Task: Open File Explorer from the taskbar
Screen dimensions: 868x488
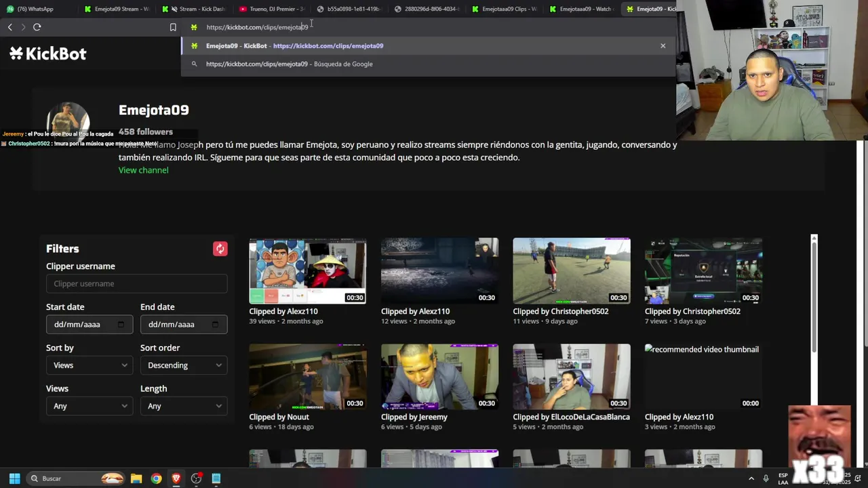Action: tap(136, 479)
